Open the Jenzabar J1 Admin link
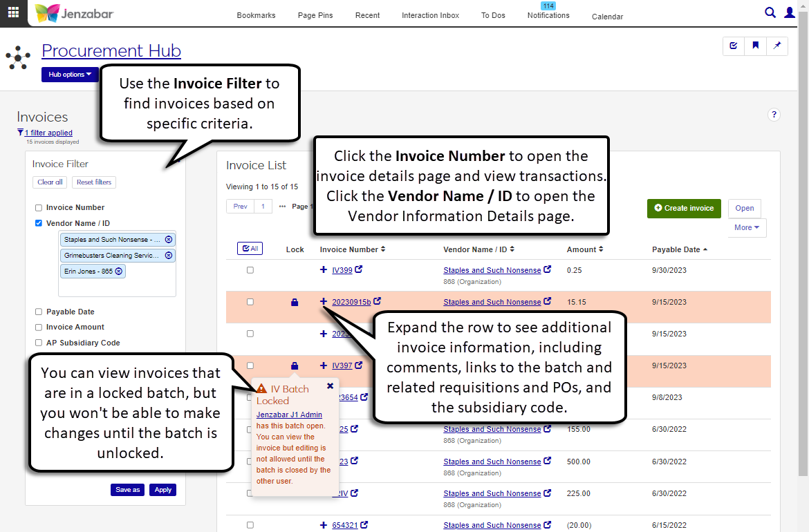Viewport: 809px width, 532px height. tap(289, 415)
